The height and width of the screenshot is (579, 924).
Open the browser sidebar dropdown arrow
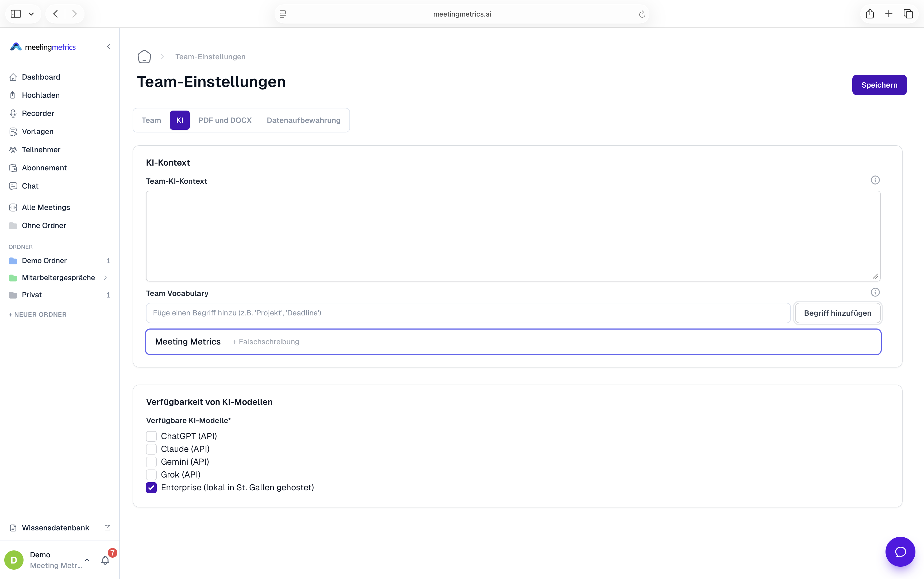tap(32, 14)
